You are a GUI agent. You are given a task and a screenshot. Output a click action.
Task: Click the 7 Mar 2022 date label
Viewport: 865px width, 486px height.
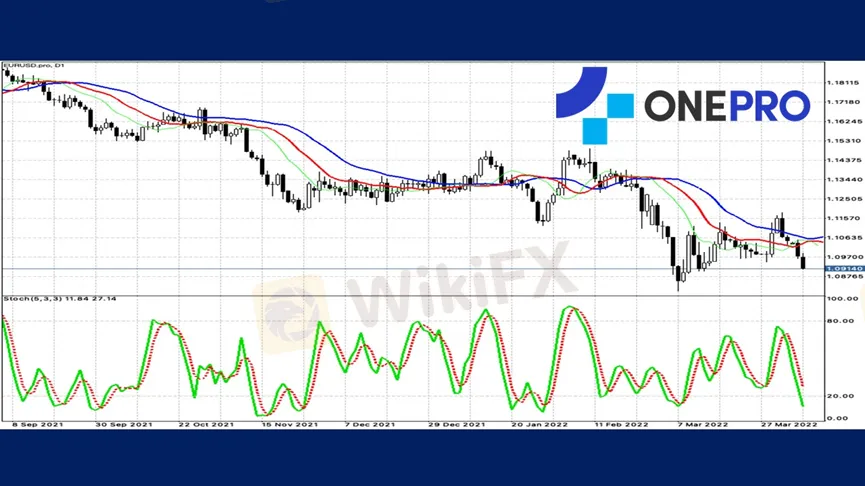[705, 424]
